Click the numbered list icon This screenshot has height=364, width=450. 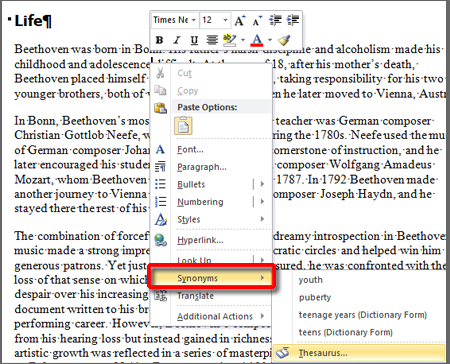click(160, 201)
